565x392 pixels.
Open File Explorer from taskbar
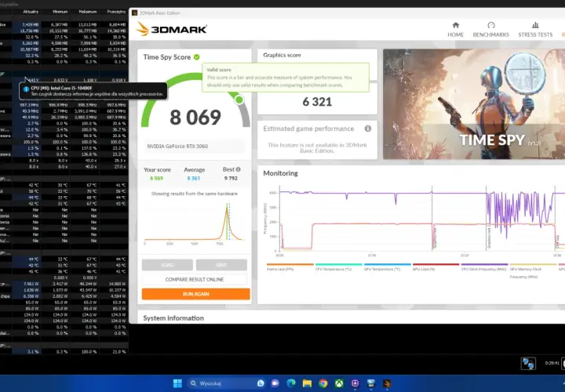(x=307, y=383)
